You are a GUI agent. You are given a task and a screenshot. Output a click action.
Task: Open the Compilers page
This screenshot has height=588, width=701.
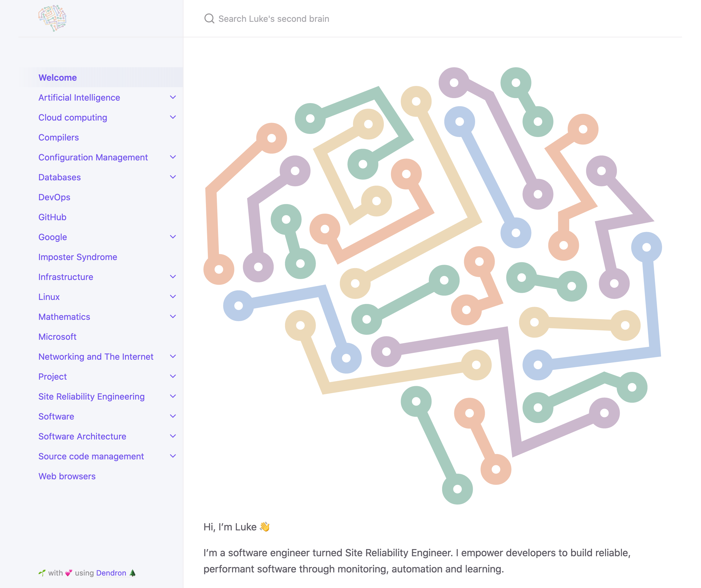point(59,137)
